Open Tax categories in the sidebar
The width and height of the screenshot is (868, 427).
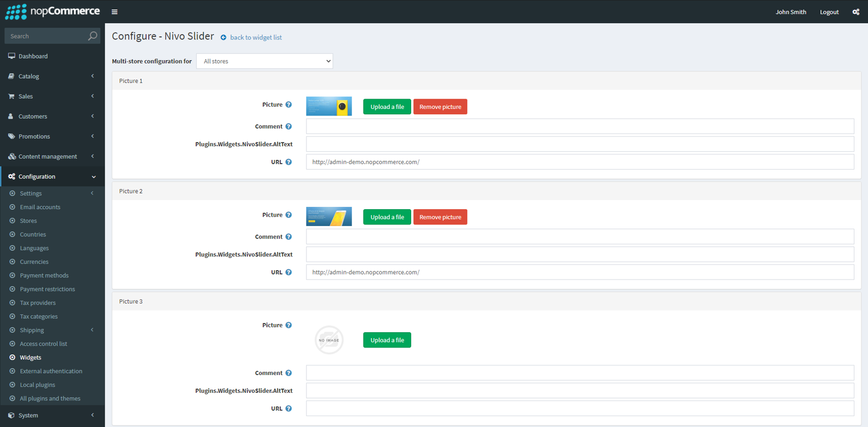pos(39,316)
